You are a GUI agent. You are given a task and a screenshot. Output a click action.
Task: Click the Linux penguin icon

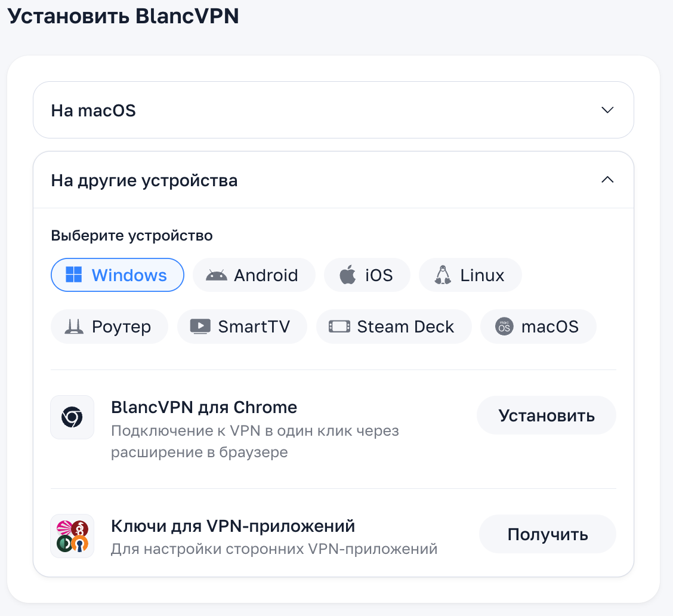click(442, 275)
